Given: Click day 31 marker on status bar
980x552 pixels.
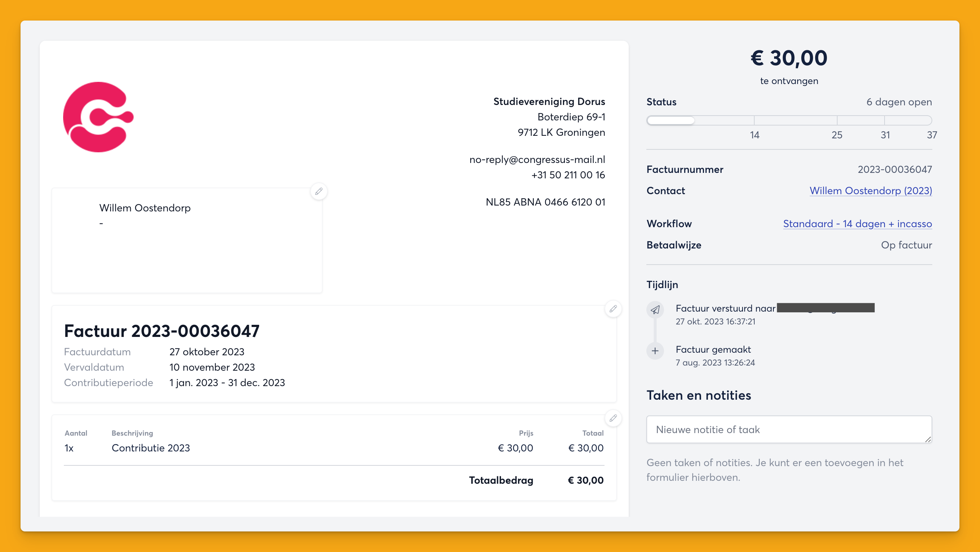Looking at the screenshot, I should (885, 135).
